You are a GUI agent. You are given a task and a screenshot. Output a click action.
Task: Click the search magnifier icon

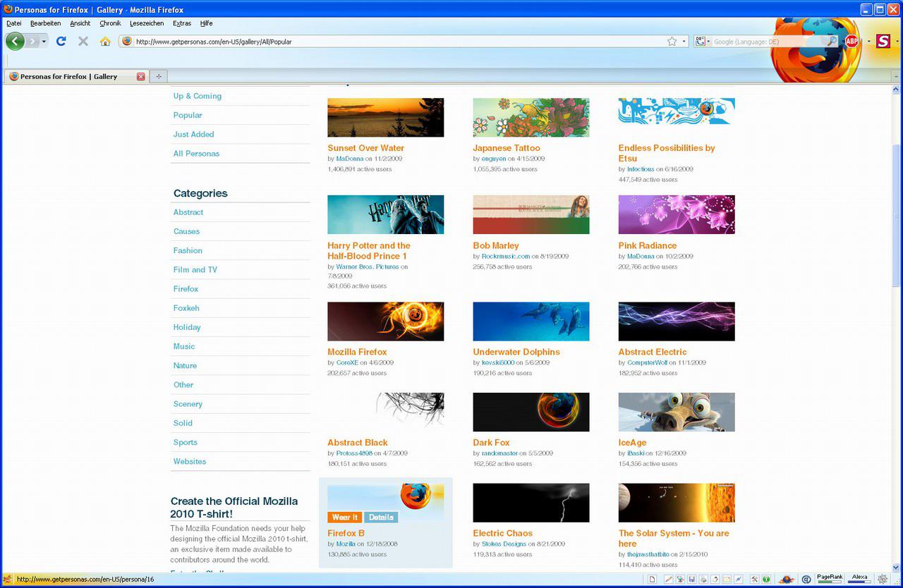coord(832,42)
